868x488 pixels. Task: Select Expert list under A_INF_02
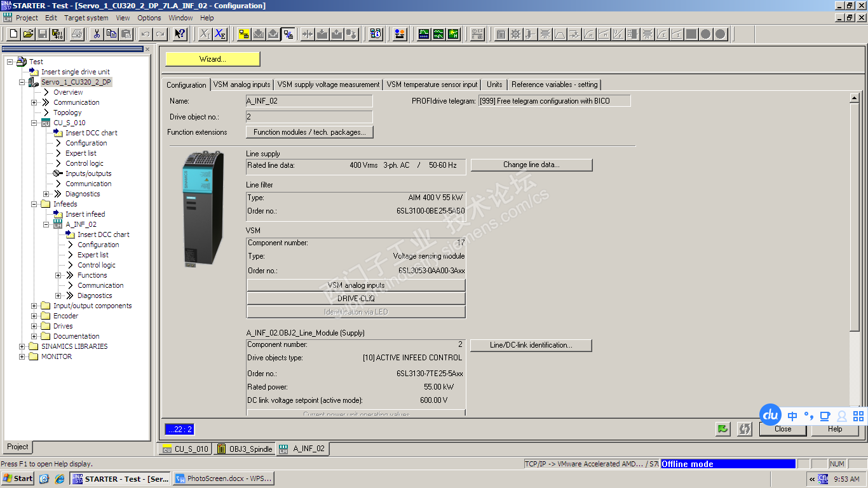click(x=93, y=255)
